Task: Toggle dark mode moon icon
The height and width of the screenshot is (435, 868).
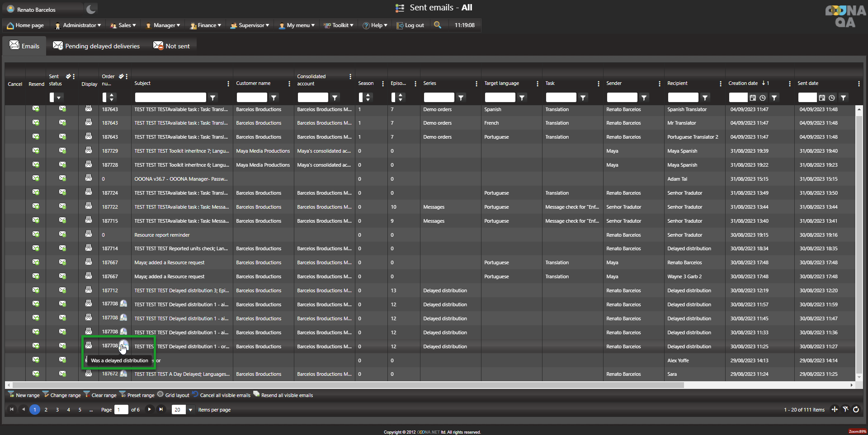Action: pos(91,9)
